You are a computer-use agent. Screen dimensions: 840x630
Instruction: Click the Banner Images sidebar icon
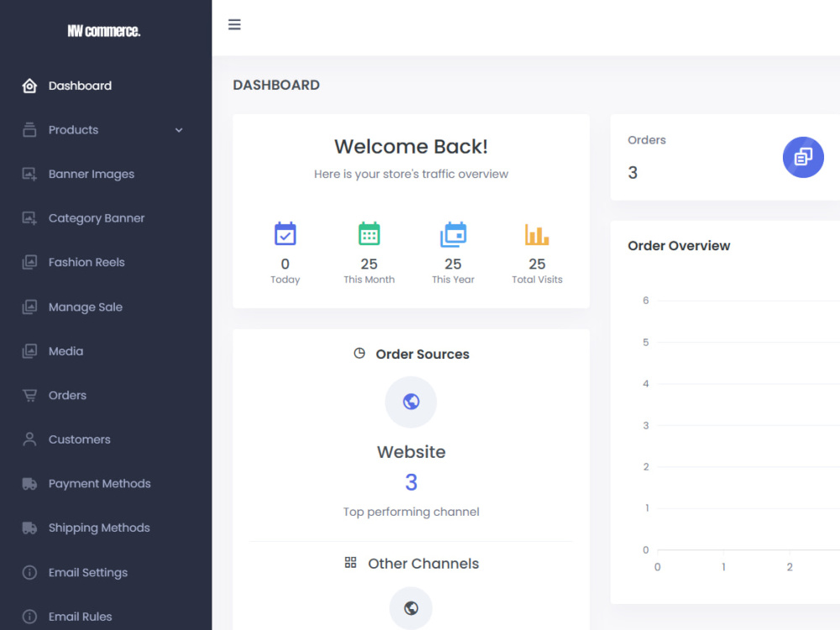click(29, 174)
